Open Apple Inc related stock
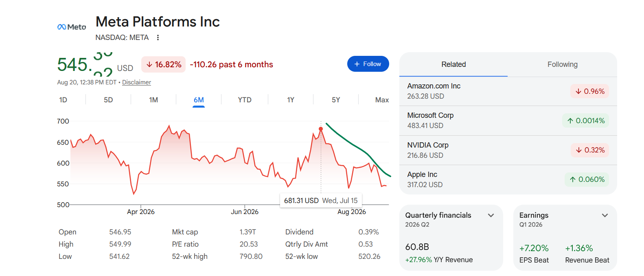644x276 pixels. (x=508, y=179)
